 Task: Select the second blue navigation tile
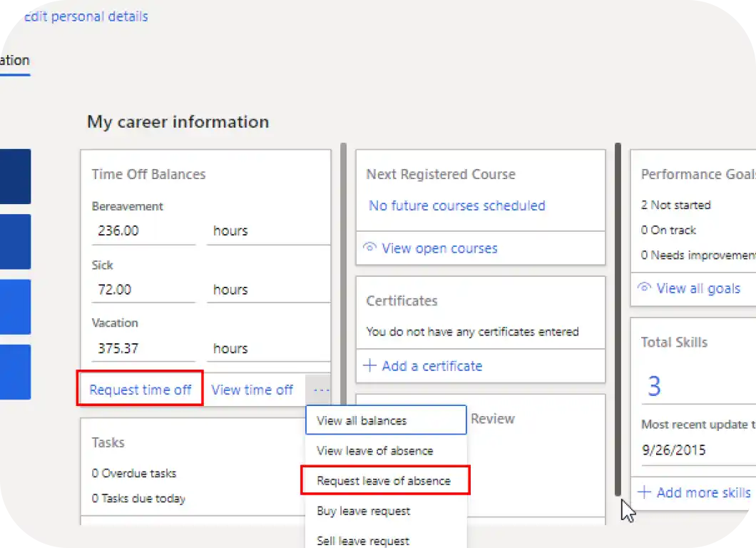16,241
